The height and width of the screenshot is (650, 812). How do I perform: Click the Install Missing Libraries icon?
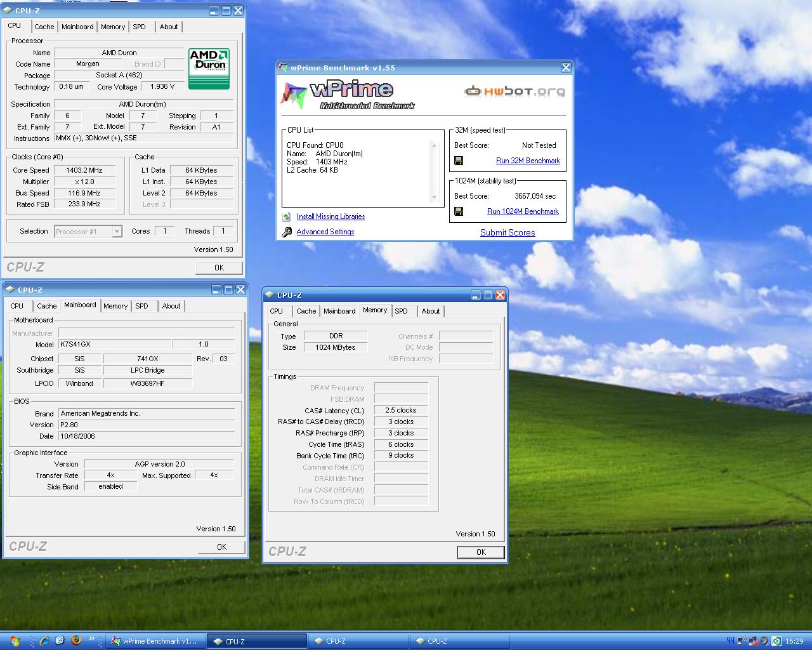(x=287, y=217)
